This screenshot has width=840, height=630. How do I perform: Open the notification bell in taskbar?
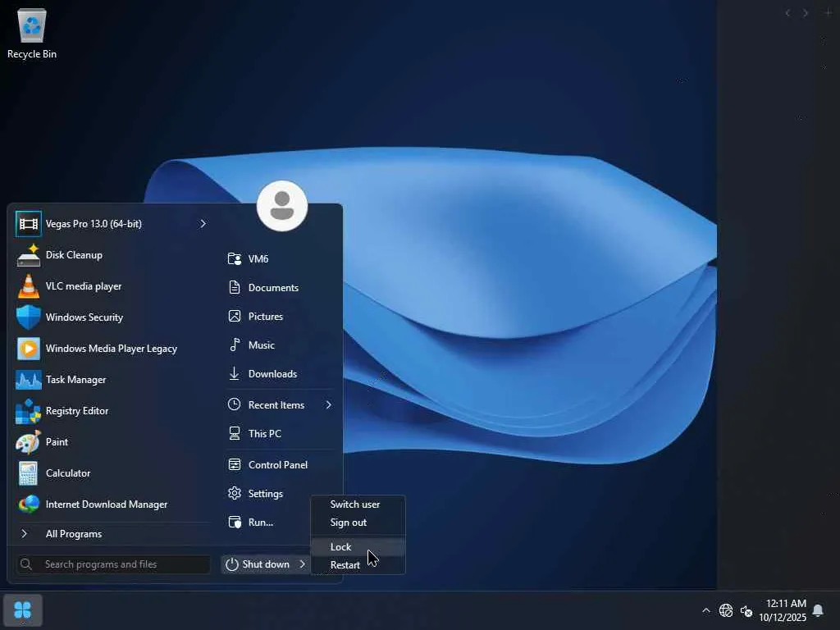coord(818,610)
